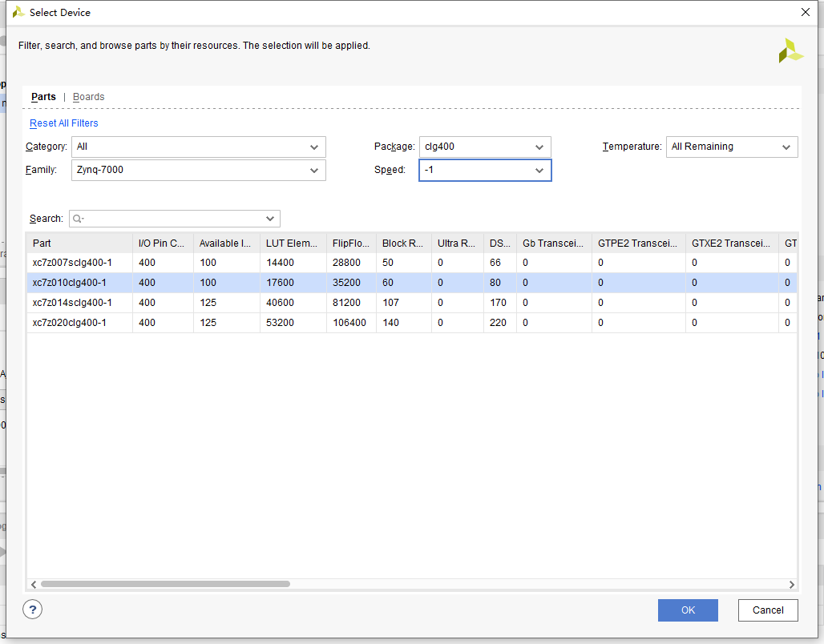Confirm selection with the OK button
The width and height of the screenshot is (824, 644).
(x=688, y=610)
